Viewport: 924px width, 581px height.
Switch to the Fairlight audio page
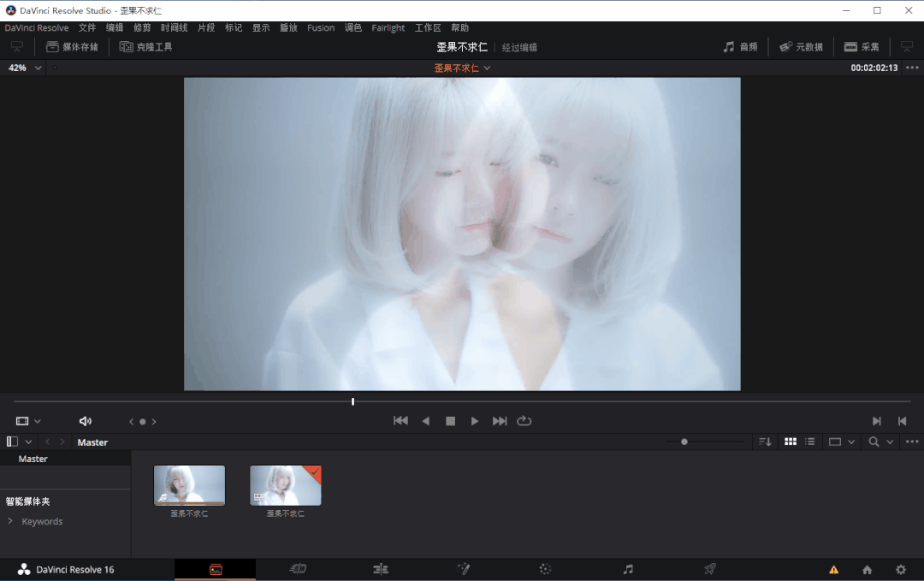point(627,568)
